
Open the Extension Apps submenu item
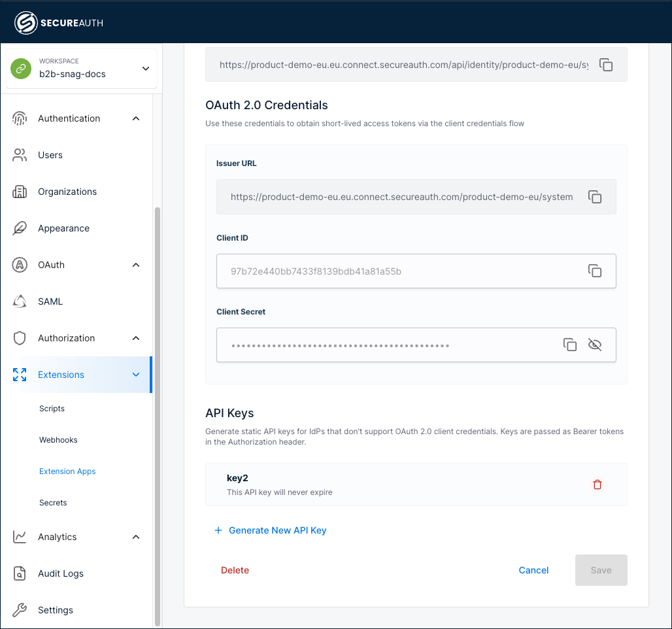[67, 471]
